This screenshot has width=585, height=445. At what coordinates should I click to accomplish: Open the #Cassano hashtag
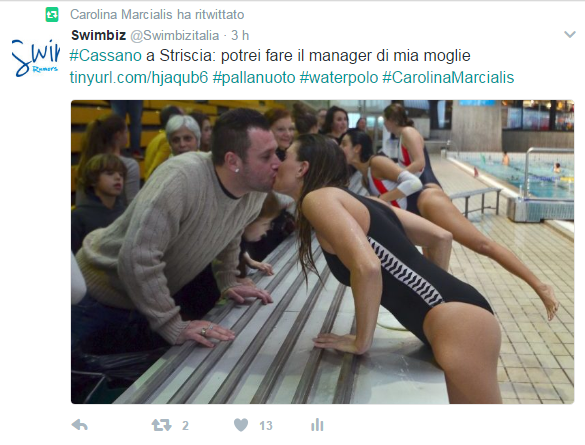(x=106, y=56)
